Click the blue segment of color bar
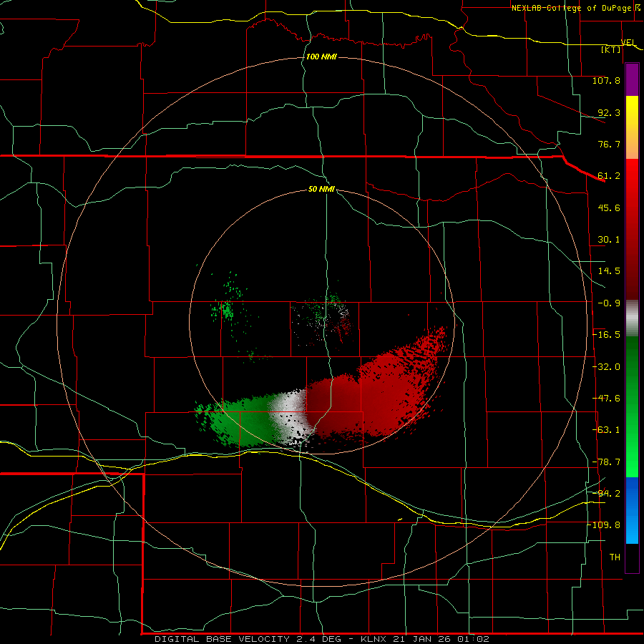This screenshot has height=644, width=644. 632,510
